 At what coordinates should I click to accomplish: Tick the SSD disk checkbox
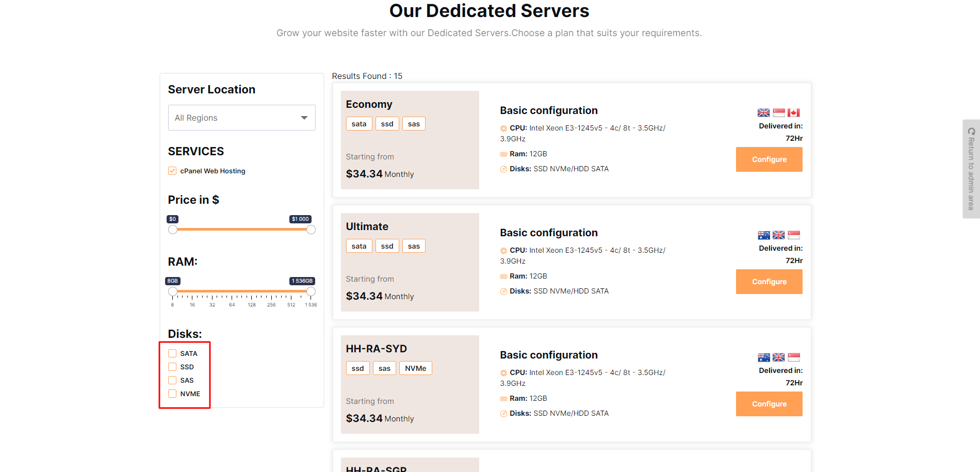pos(172,367)
